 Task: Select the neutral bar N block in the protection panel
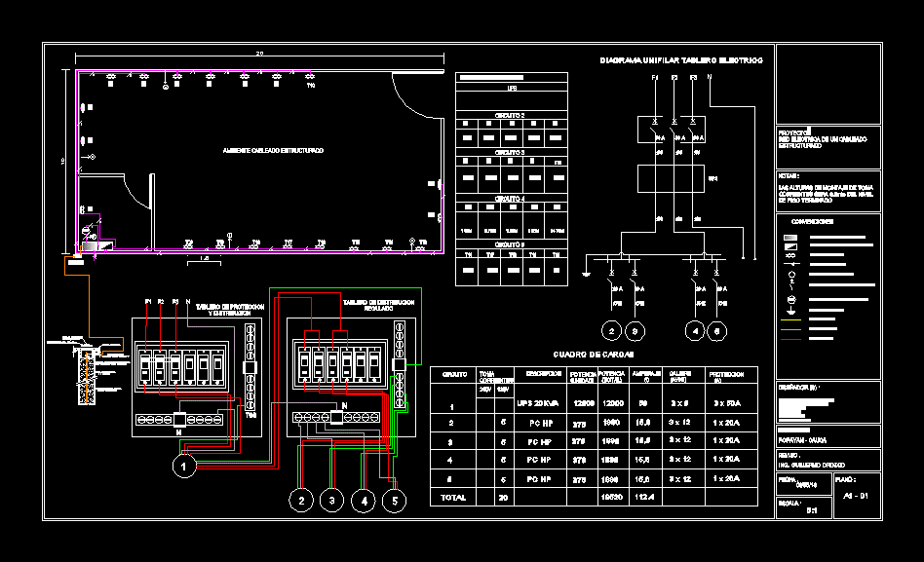coord(181,419)
